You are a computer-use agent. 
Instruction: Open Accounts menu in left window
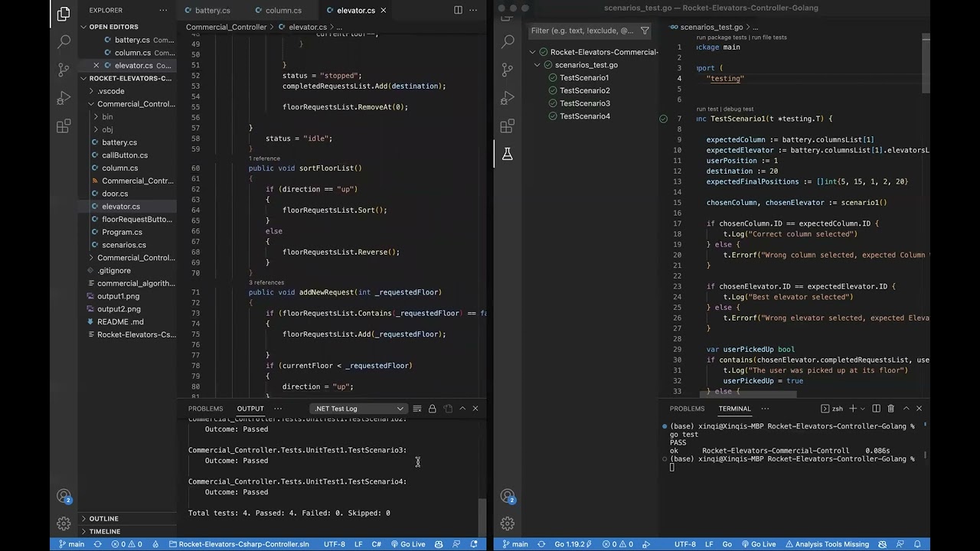pos(64,496)
